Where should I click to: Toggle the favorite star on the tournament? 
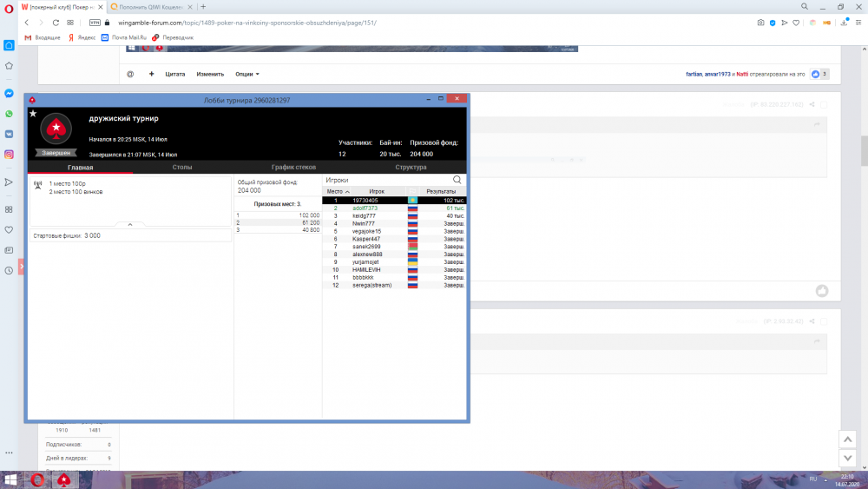tap(33, 114)
